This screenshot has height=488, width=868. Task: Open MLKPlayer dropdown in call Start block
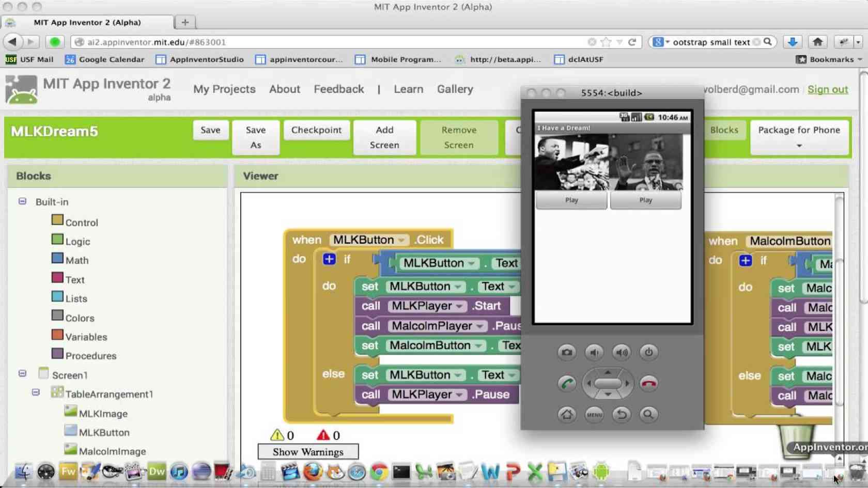[459, 306]
